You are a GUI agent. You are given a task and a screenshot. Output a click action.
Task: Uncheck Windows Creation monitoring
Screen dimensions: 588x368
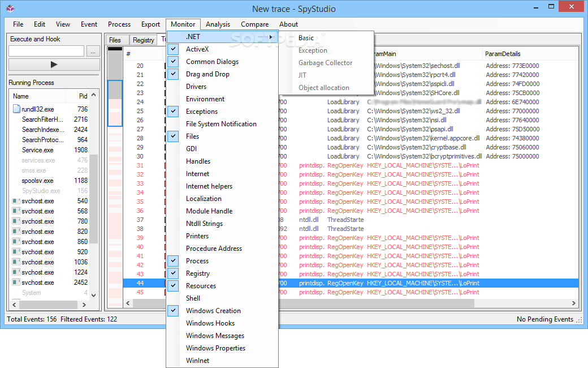tap(173, 311)
